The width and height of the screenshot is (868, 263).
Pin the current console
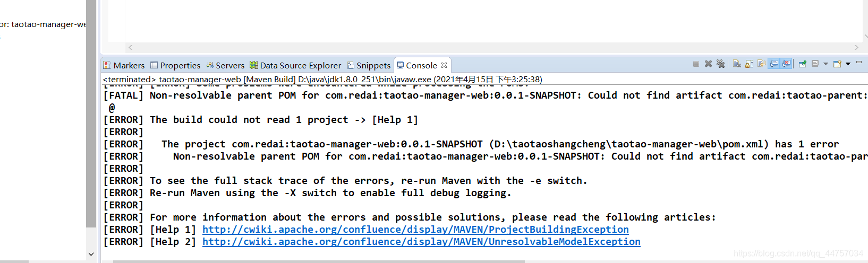803,64
